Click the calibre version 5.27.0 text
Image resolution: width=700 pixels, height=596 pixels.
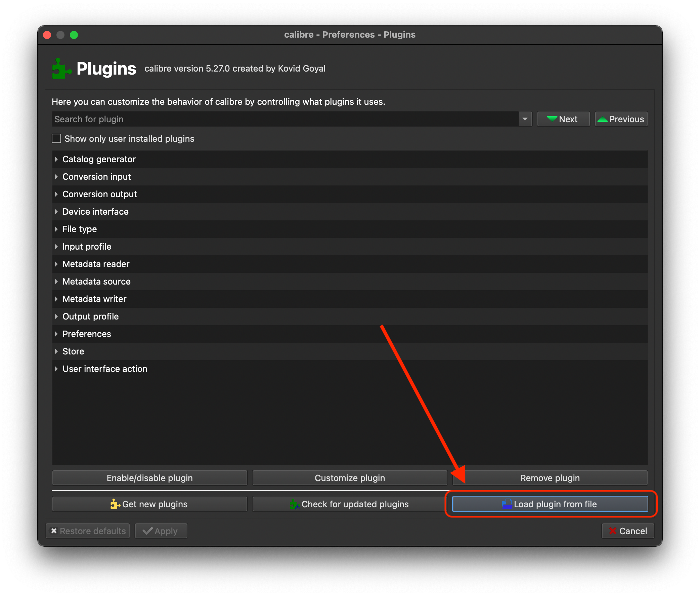[x=235, y=69]
